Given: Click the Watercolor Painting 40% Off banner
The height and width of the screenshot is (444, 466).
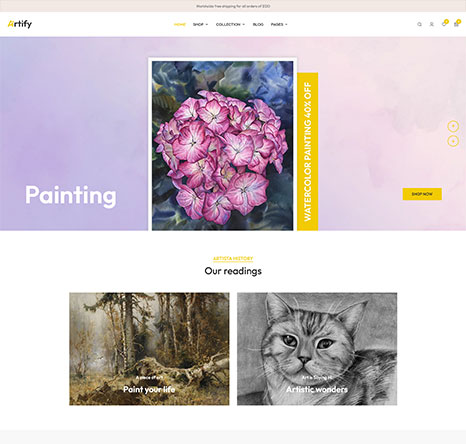Looking at the screenshot, I should (x=307, y=152).
